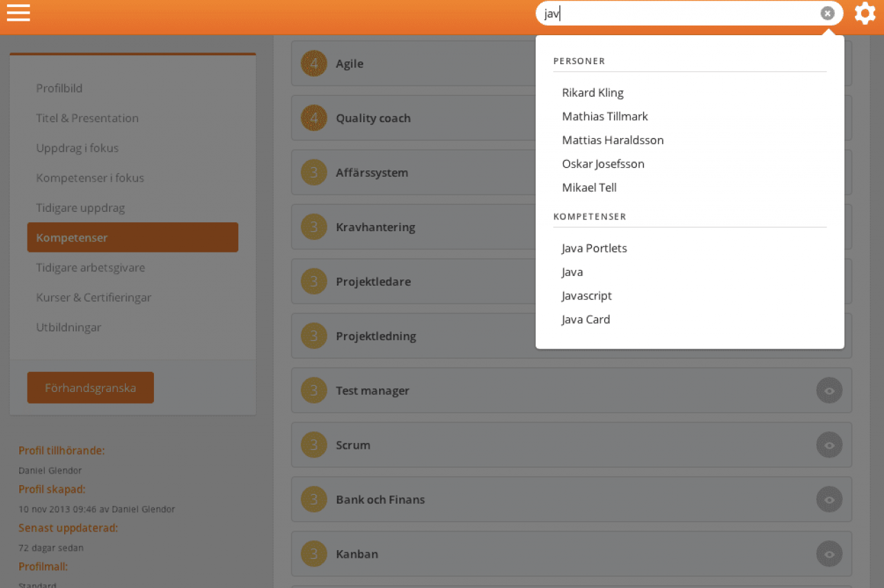
Task: Select the Java Portlets competence
Action: 594,248
